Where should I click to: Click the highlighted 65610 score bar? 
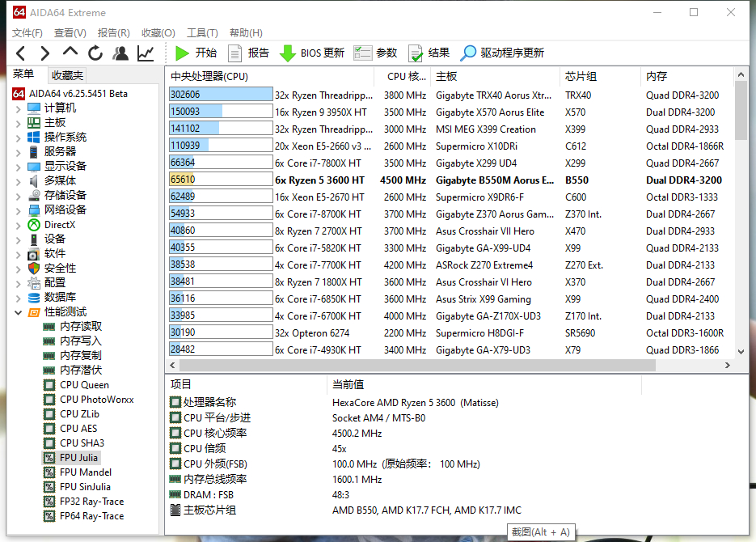click(221, 180)
